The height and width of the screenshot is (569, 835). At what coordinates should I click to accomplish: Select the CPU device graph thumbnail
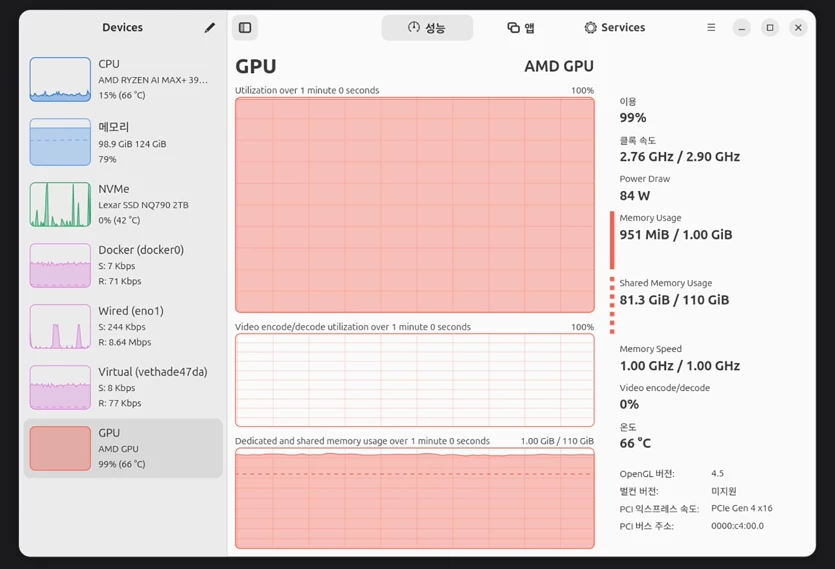click(60, 79)
